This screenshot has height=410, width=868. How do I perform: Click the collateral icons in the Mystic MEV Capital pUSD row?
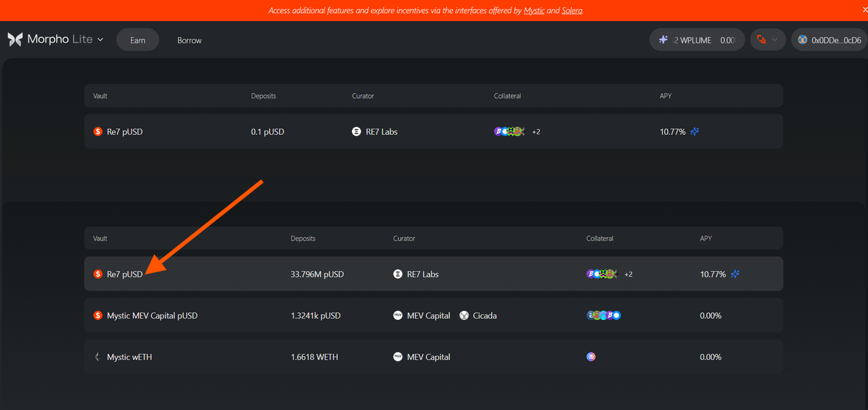pyautogui.click(x=604, y=316)
